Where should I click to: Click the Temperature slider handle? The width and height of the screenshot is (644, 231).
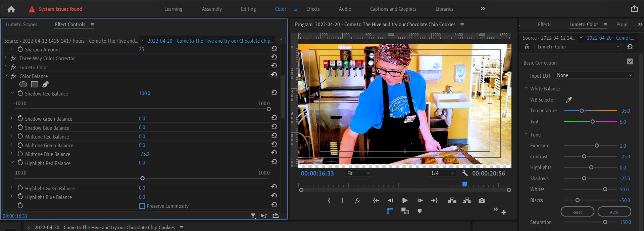tap(582, 111)
